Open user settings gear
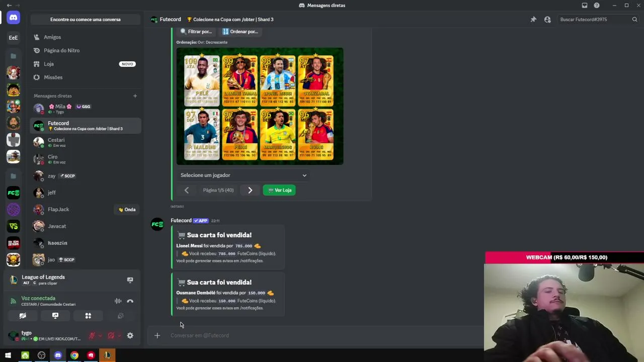644x362 pixels. tap(130, 336)
